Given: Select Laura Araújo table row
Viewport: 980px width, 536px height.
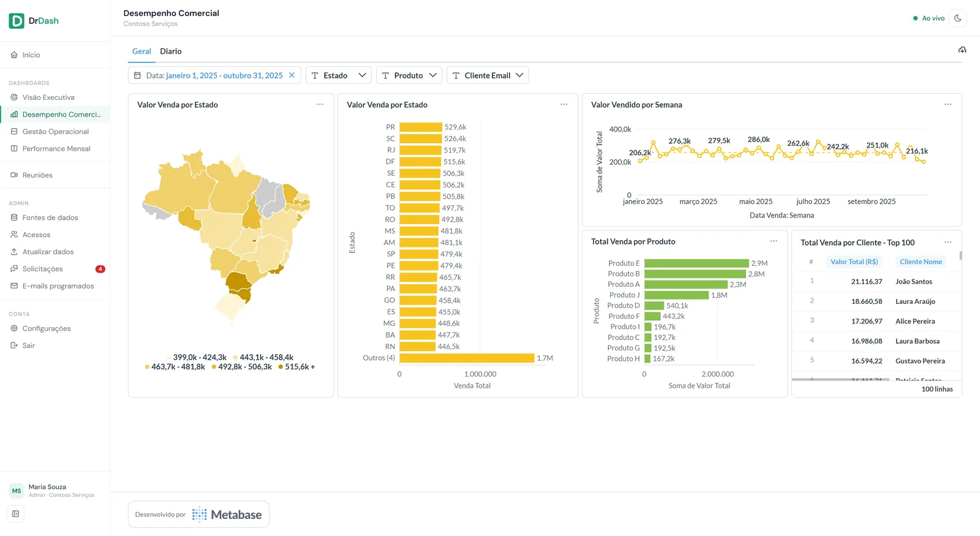Looking at the screenshot, I should click(876, 301).
